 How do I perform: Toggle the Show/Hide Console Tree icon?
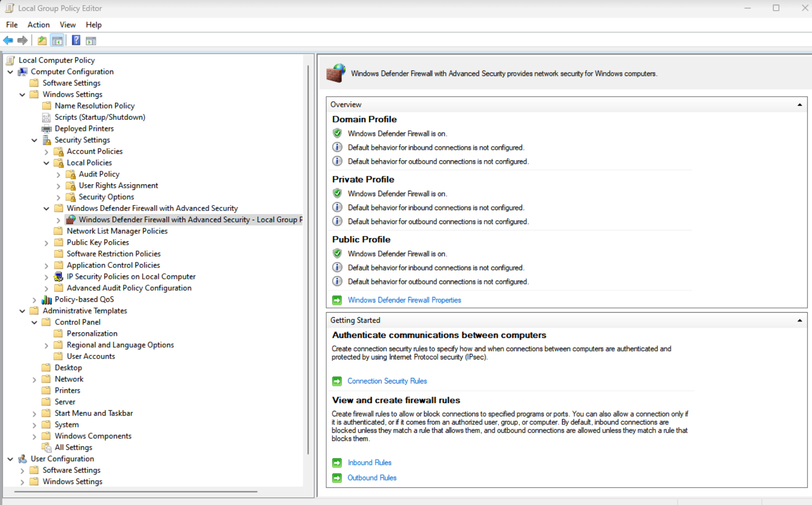(57, 41)
